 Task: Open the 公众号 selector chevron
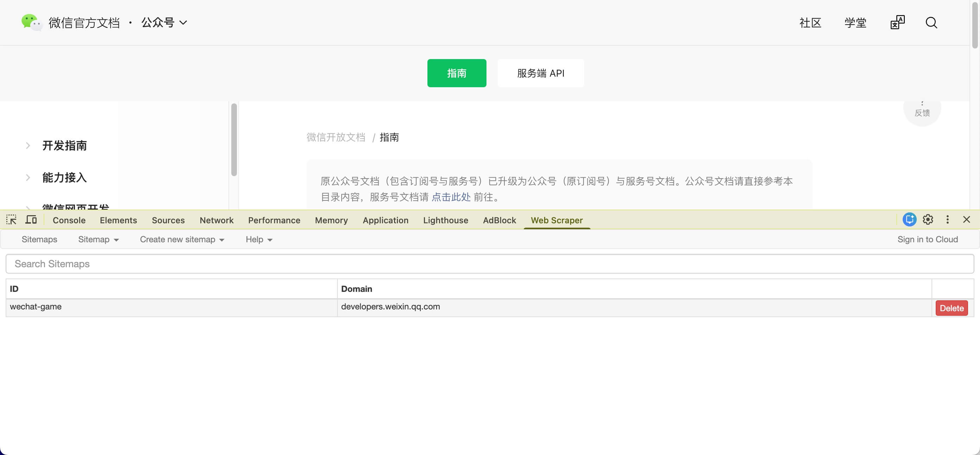pyautogui.click(x=184, y=23)
